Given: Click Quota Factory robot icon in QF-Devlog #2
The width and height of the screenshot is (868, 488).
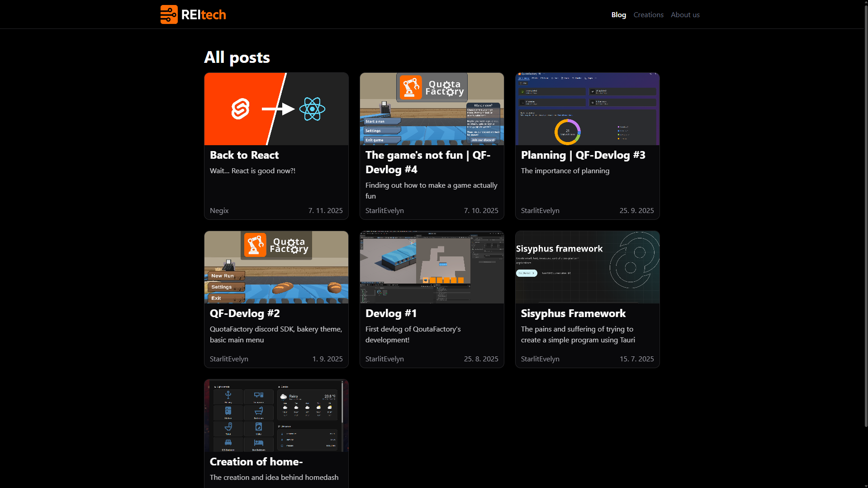Looking at the screenshot, I should click(255, 245).
